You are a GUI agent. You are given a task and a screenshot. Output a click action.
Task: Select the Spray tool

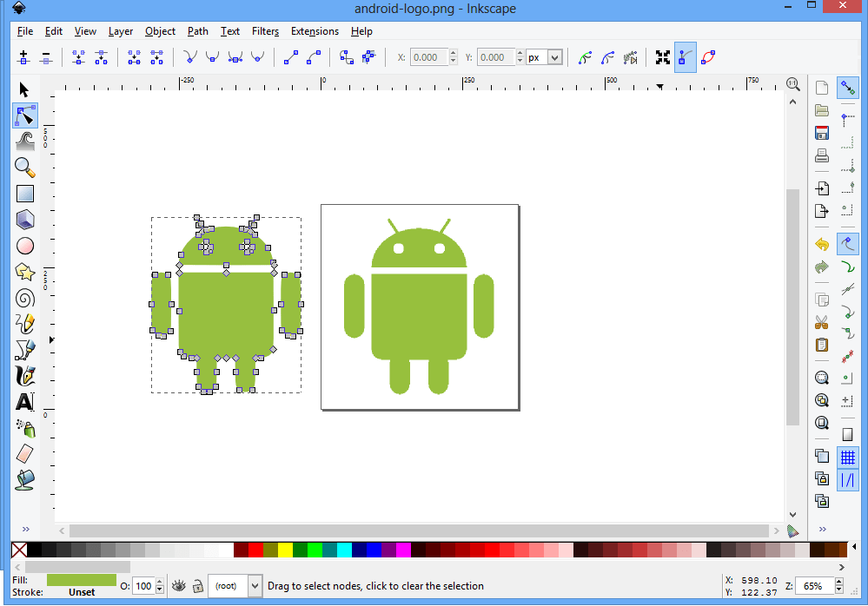point(25,428)
